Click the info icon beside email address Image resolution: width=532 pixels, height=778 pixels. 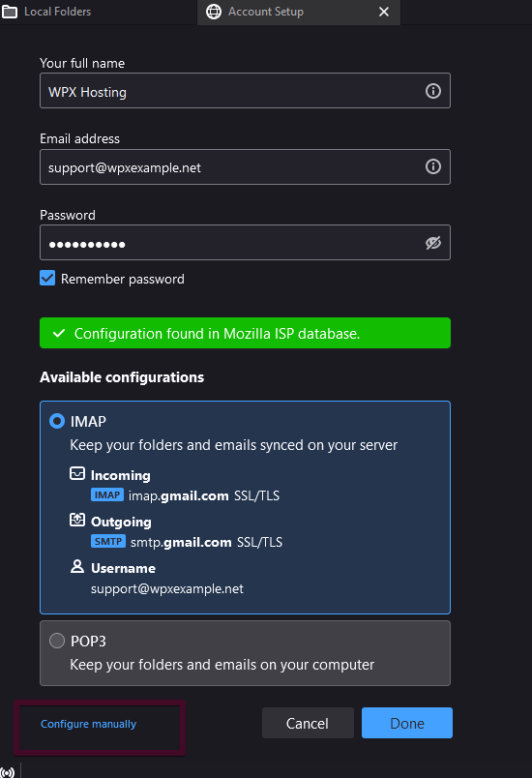click(432, 166)
